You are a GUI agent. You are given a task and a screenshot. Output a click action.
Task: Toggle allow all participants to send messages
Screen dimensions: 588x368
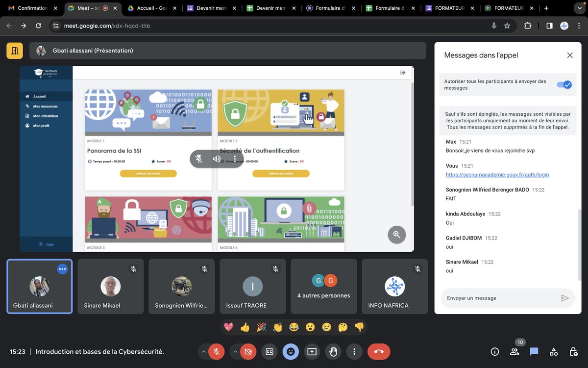(x=564, y=85)
